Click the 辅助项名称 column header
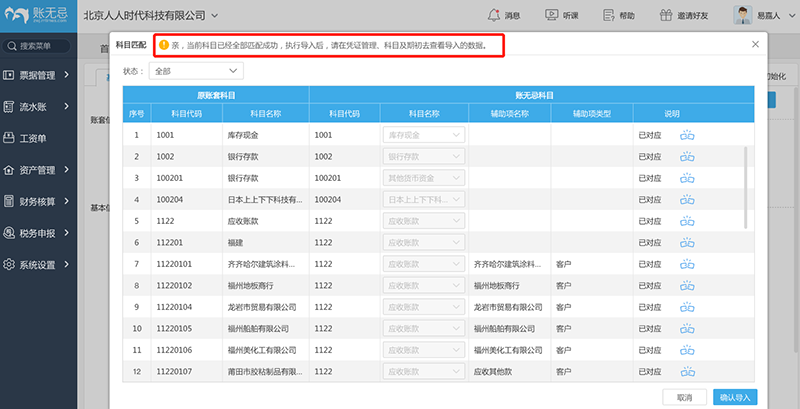Screen dimensions: 800x409 click(510, 114)
